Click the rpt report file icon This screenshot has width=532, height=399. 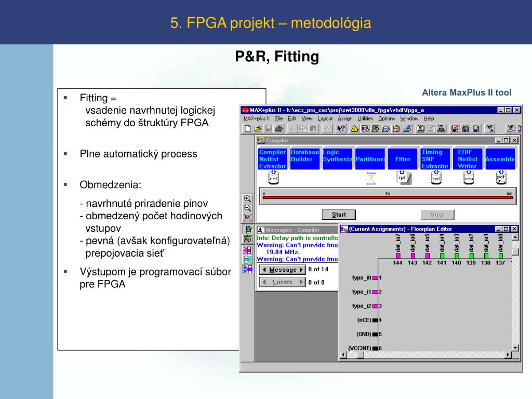point(404,178)
